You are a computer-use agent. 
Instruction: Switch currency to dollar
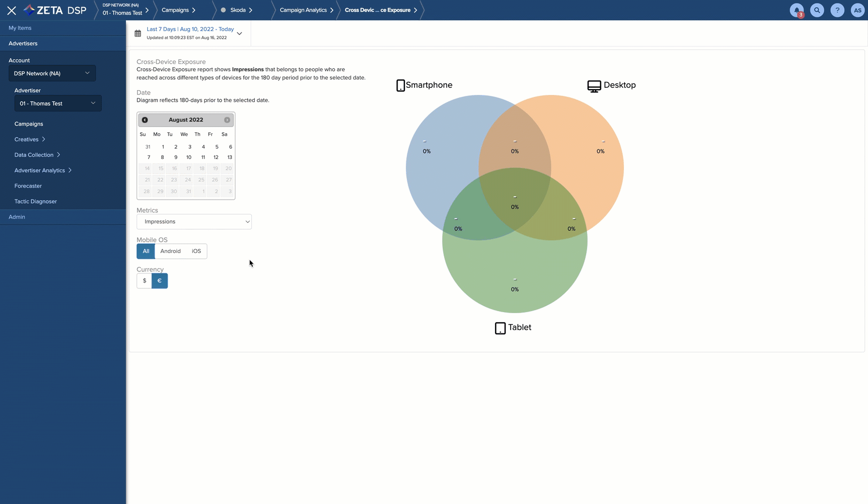click(144, 281)
